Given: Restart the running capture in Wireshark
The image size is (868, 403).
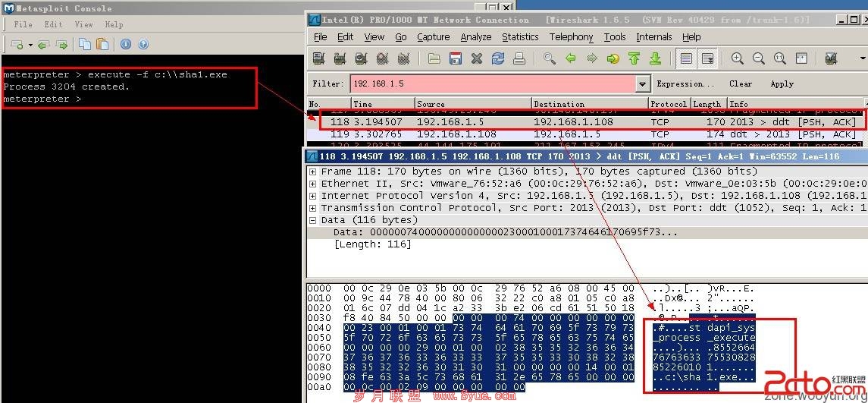Looking at the screenshot, I should [404, 58].
